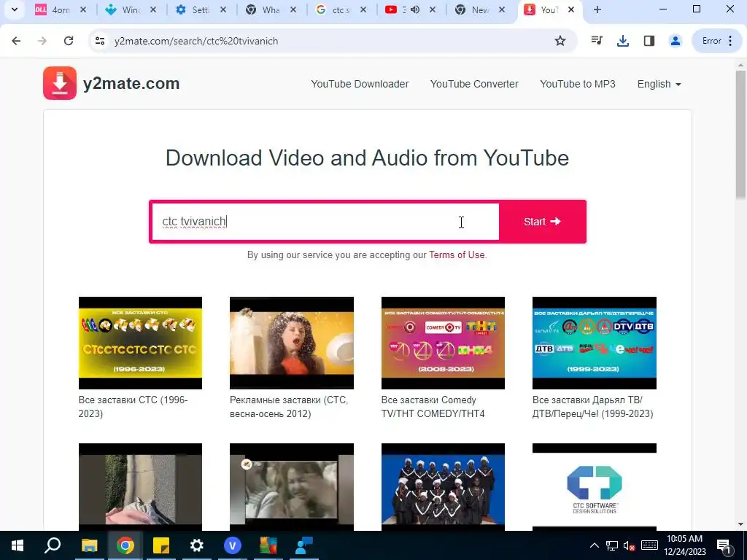Open YouTube Converter nav link
This screenshot has height=560, width=747.
tap(474, 84)
